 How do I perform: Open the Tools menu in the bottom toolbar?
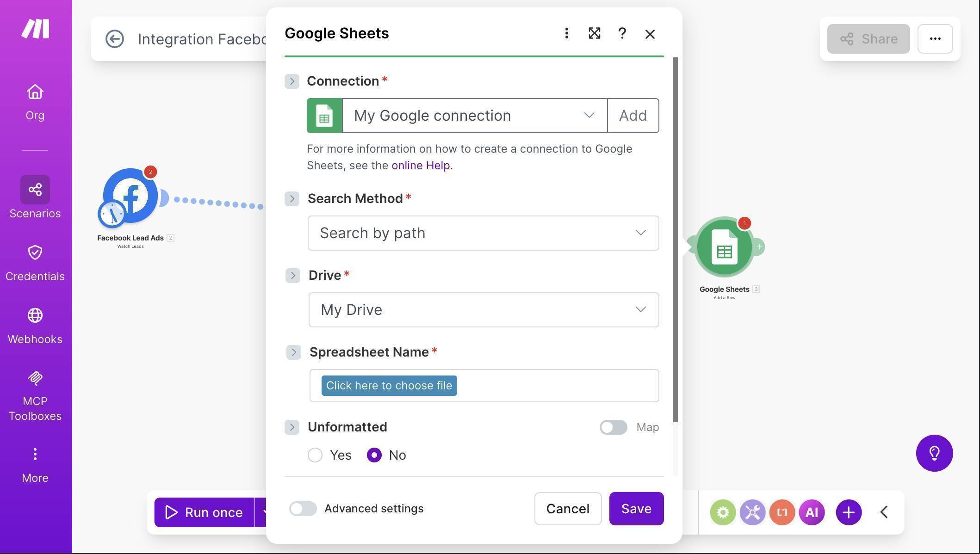tap(752, 512)
